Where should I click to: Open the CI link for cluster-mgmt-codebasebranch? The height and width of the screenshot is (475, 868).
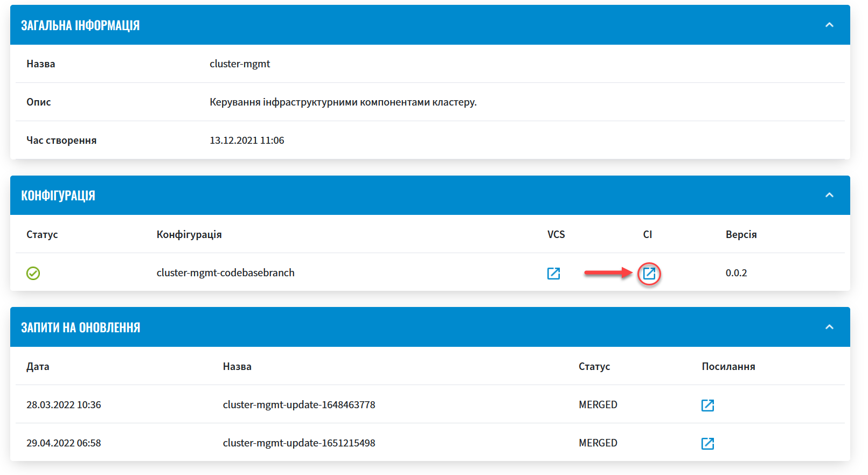[x=649, y=273]
